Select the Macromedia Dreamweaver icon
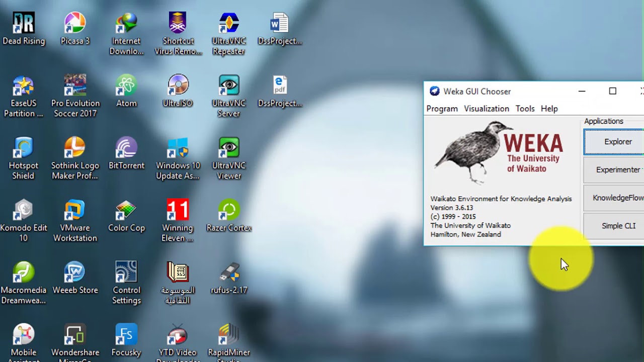644x362 pixels. tap(24, 284)
